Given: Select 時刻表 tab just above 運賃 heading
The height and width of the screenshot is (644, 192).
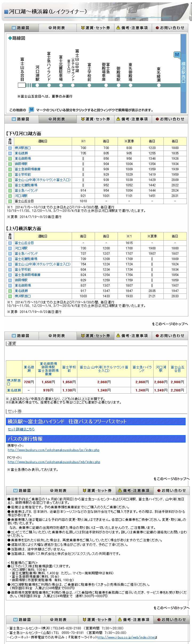Looking at the screenshot, I should click(x=58, y=336).
